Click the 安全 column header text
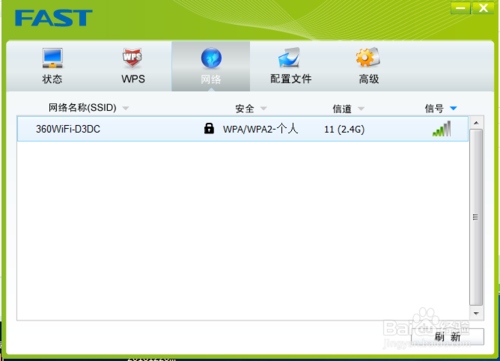Image resolution: width=500 pixels, height=361 pixels. click(245, 109)
